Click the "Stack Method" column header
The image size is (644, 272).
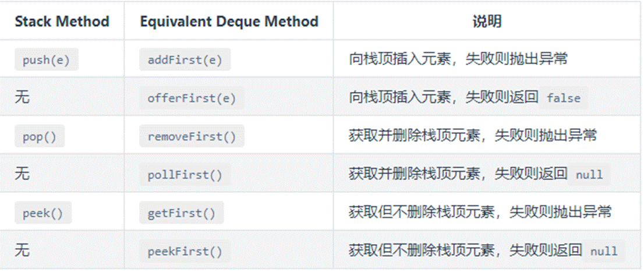click(62, 22)
